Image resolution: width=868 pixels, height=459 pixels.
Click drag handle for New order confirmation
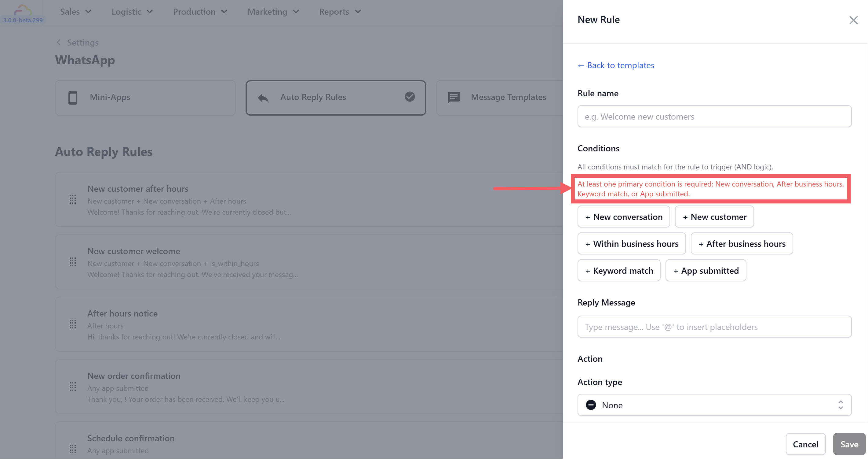click(x=72, y=387)
